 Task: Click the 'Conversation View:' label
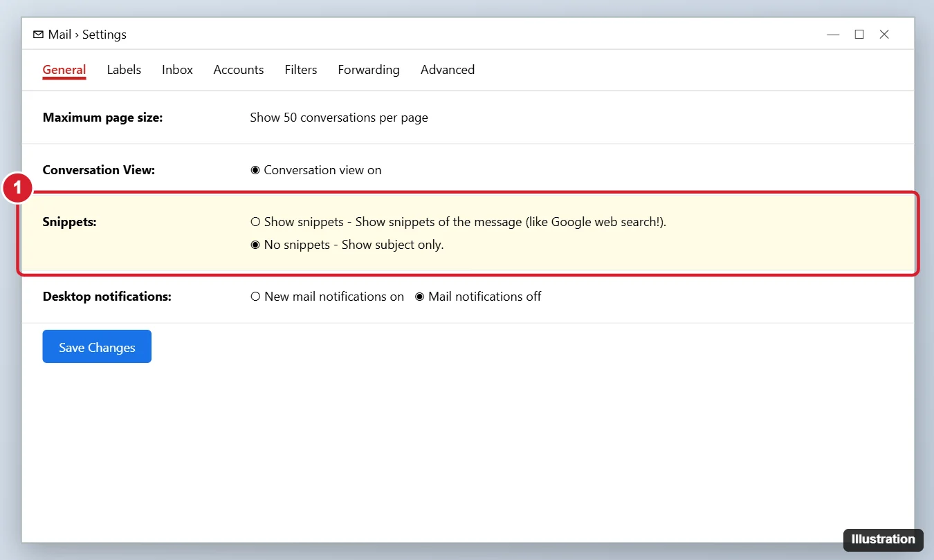click(99, 170)
